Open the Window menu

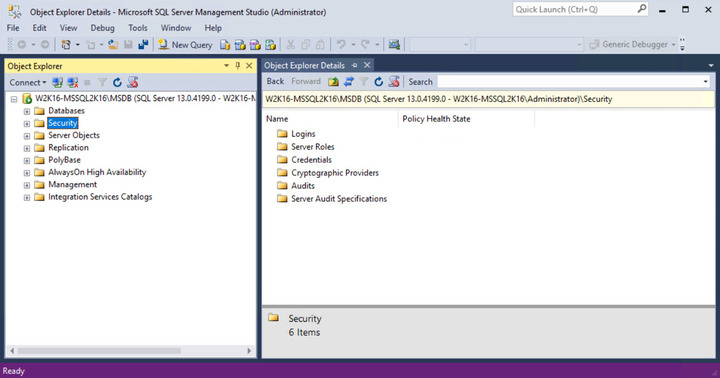click(176, 28)
